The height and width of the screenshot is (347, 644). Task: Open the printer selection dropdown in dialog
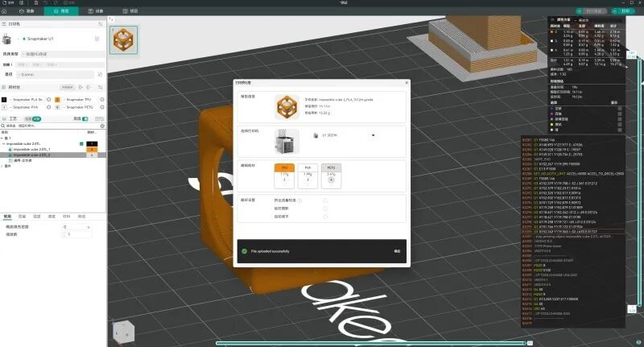click(374, 136)
